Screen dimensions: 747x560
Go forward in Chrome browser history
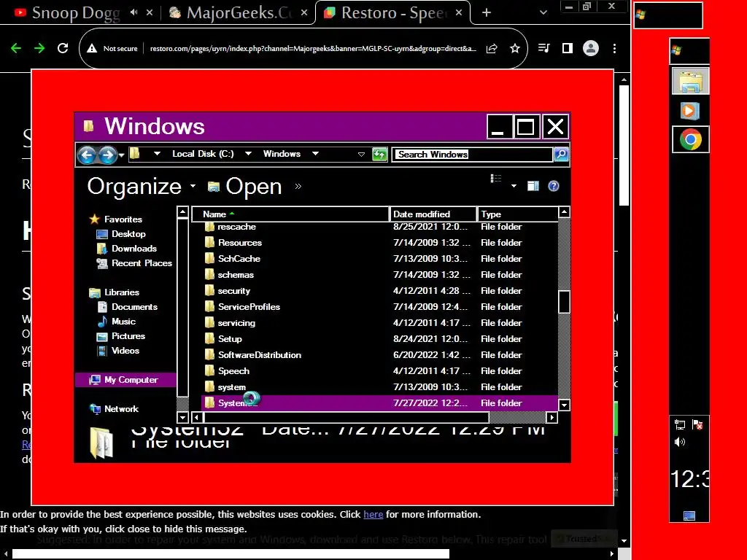tap(39, 48)
